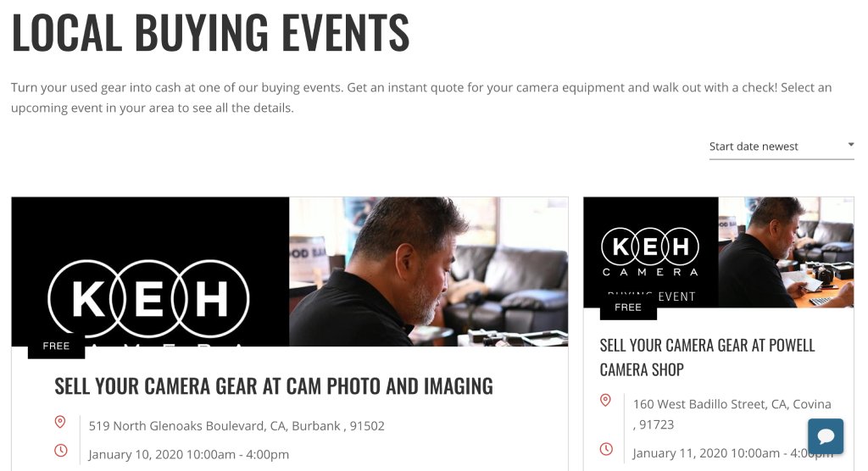The height and width of the screenshot is (471, 868).
Task: Click the Local Buying Events heading
Action: [210, 33]
